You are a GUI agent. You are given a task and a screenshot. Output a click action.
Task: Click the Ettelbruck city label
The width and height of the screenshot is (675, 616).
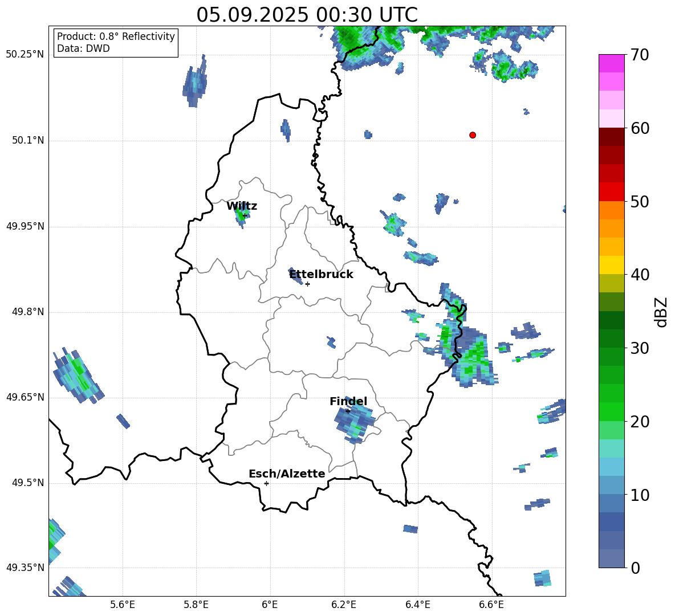click(x=321, y=275)
